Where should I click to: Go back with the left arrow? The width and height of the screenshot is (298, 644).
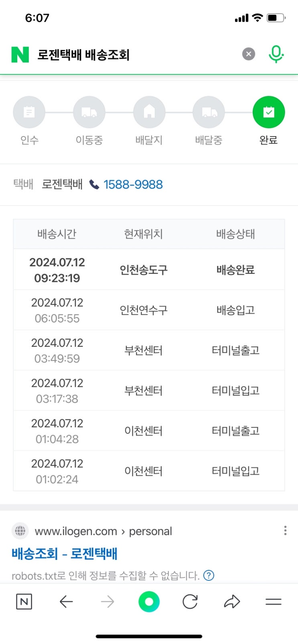[x=66, y=602]
